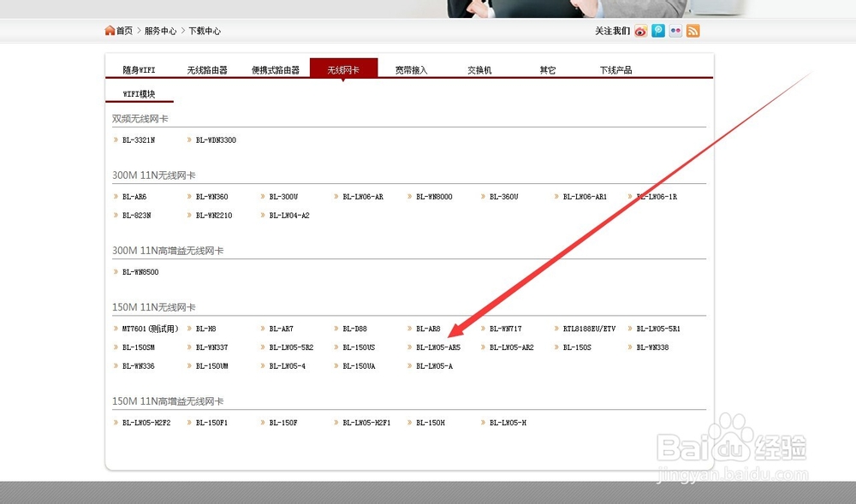This screenshot has height=504, width=856.
Task: Open the BL-LW05-AR5 product link
Action: pyautogui.click(x=438, y=347)
